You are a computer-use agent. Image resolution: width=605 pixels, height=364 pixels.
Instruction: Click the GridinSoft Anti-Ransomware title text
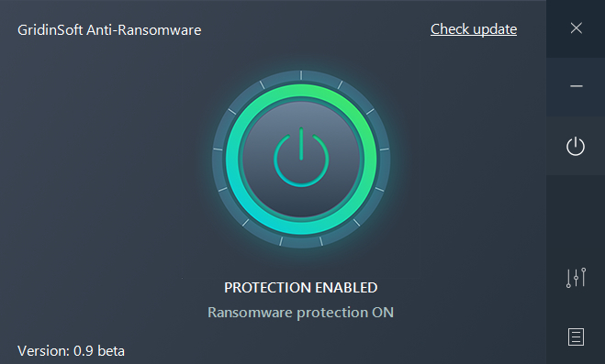[x=109, y=30]
